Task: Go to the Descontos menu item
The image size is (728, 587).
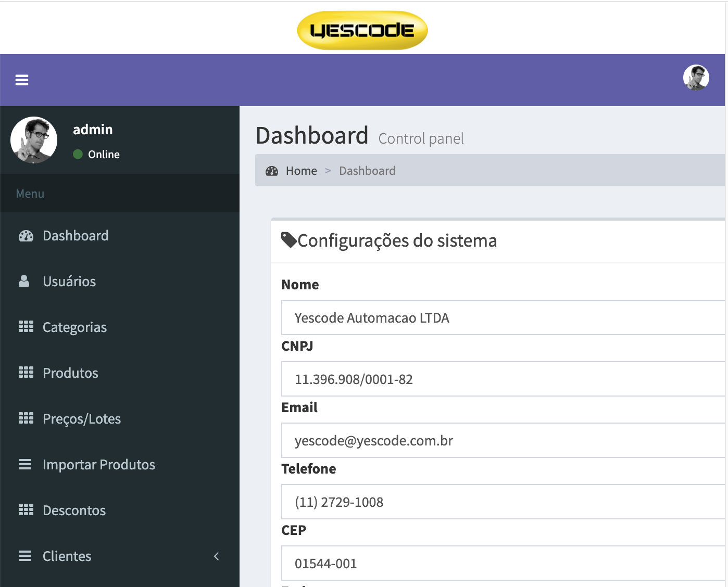Action: pos(74,511)
